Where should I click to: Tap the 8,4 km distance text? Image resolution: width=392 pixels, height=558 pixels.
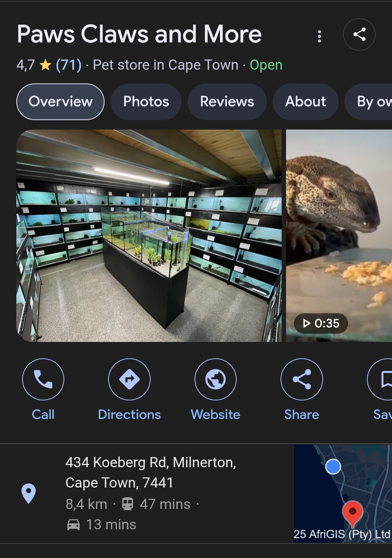86,504
